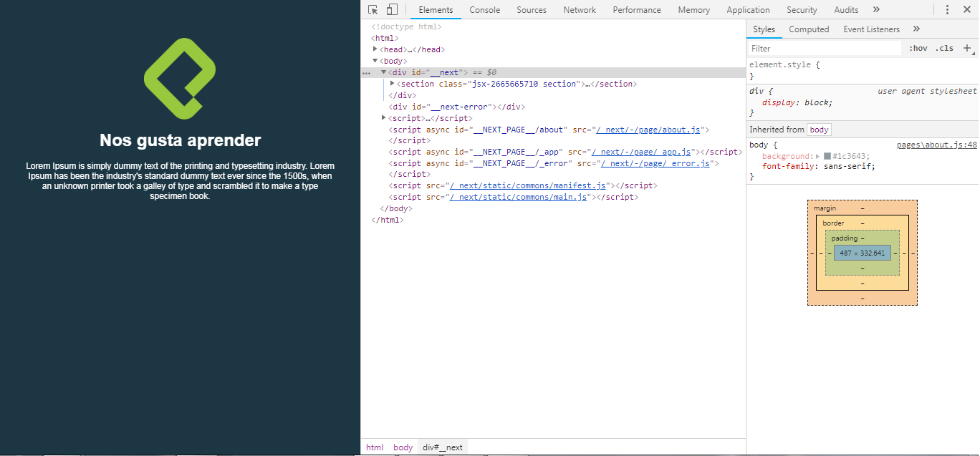Focus the Styles Filter input field
Viewport: 980px width, 456px height.
coord(825,48)
